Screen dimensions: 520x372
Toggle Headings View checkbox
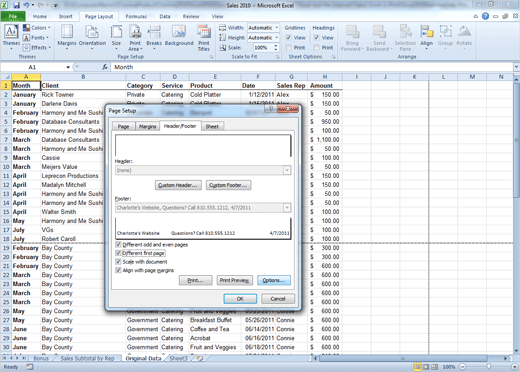(x=317, y=38)
